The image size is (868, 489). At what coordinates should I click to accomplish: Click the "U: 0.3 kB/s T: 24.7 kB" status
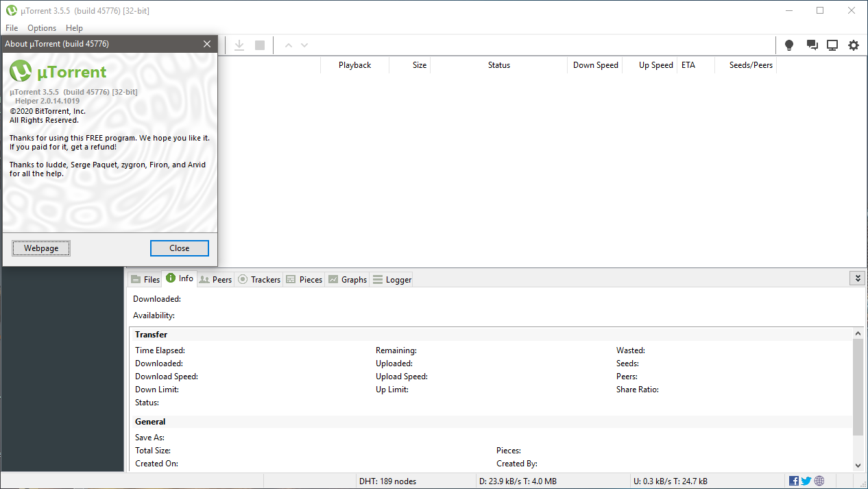(672, 481)
